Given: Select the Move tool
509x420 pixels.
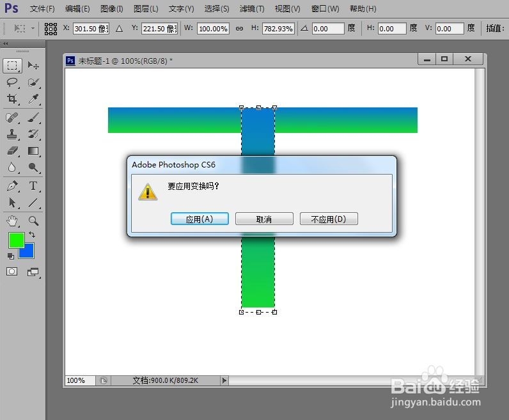Looking at the screenshot, I should coord(33,66).
